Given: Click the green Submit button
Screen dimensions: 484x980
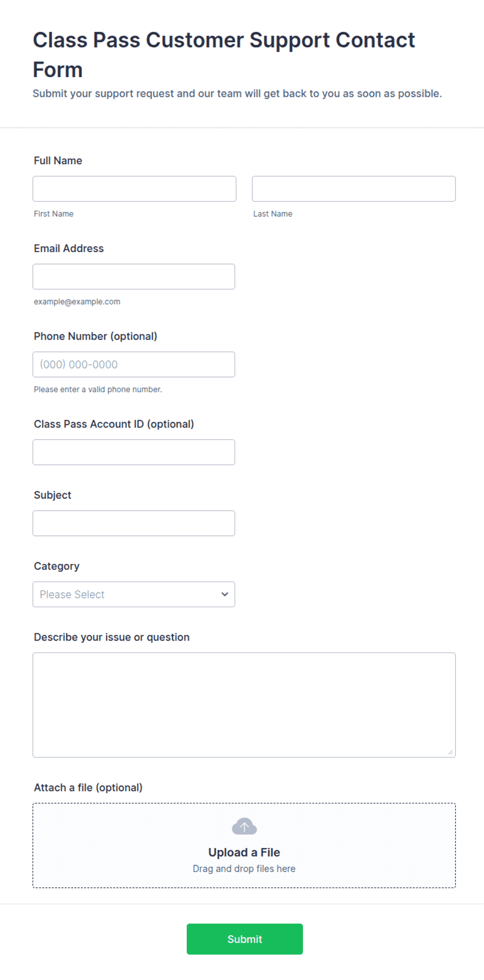Looking at the screenshot, I should pos(245,939).
